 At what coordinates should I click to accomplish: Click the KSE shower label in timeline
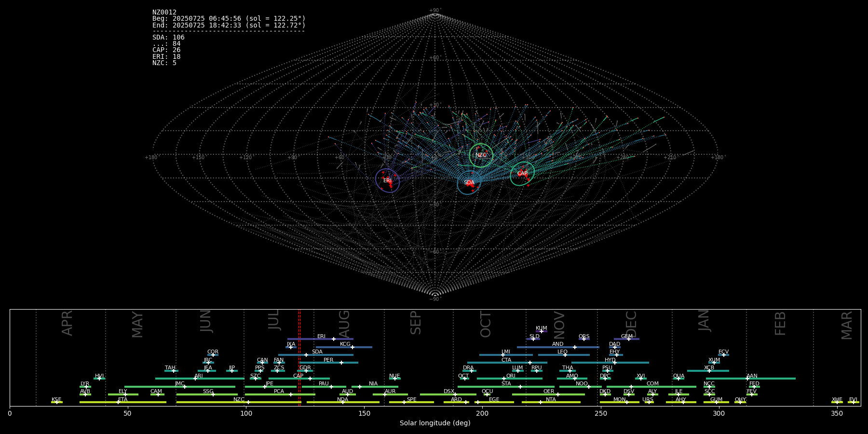(56, 400)
